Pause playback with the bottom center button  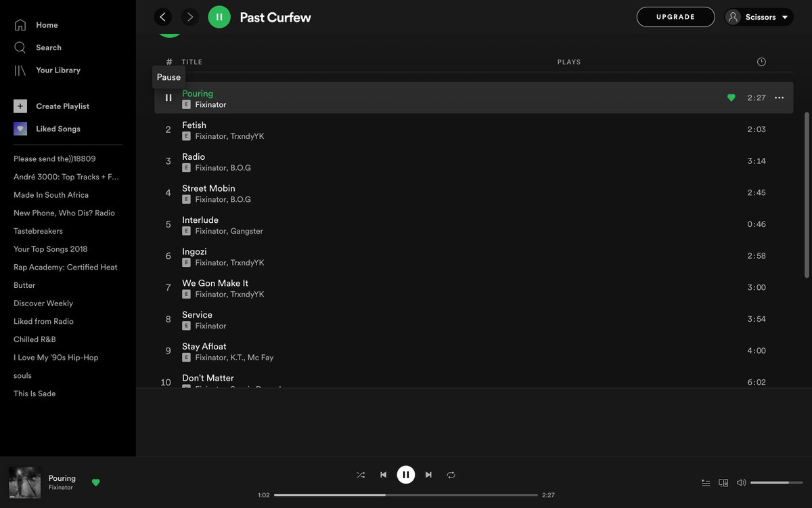pos(406,475)
